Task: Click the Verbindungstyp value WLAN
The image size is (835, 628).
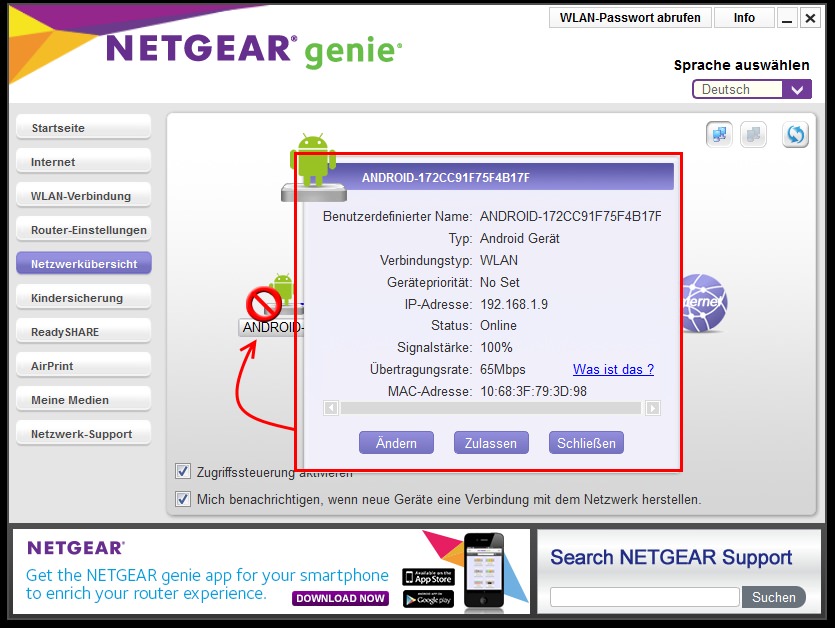Action: (x=498, y=260)
